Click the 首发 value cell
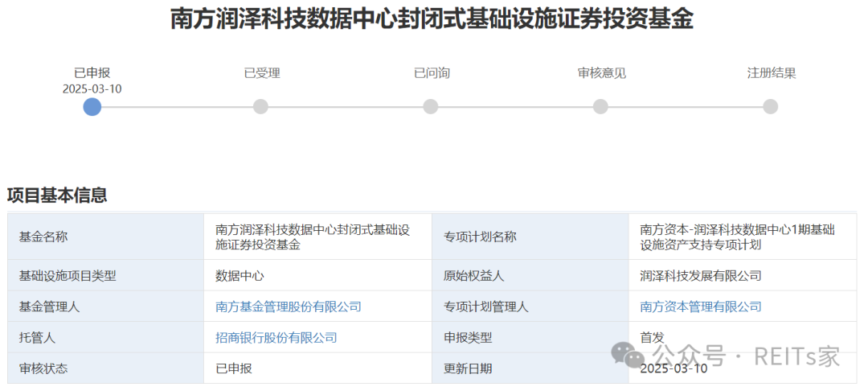 [743, 337]
